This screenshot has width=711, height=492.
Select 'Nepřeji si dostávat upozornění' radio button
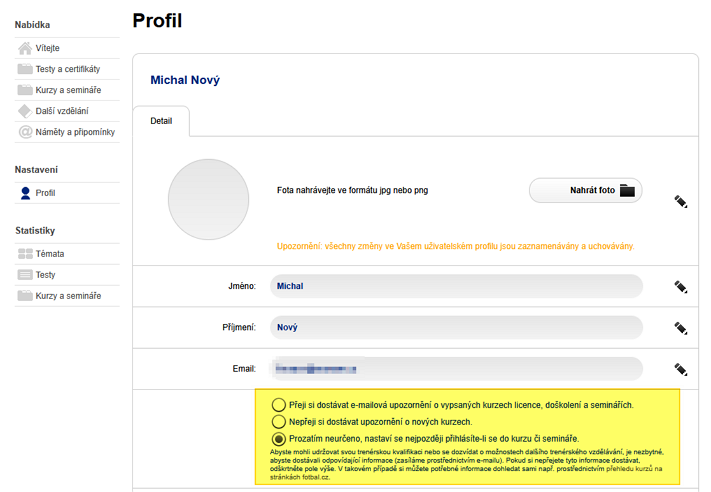(279, 422)
